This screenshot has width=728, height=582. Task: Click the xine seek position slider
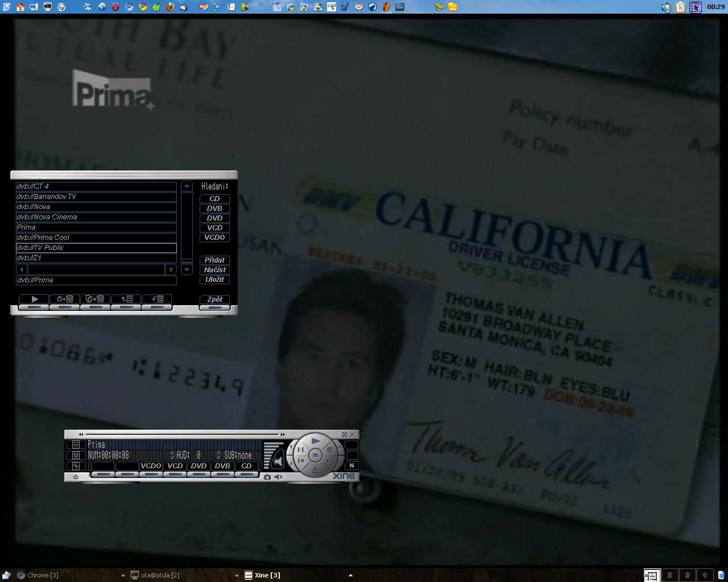(182, 434)
